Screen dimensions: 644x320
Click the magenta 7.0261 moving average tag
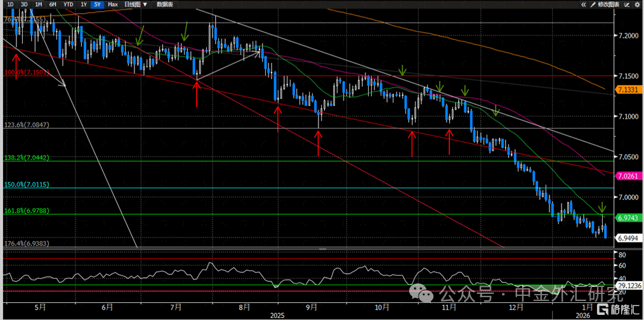pyautogui.click(x=629, y=175)
